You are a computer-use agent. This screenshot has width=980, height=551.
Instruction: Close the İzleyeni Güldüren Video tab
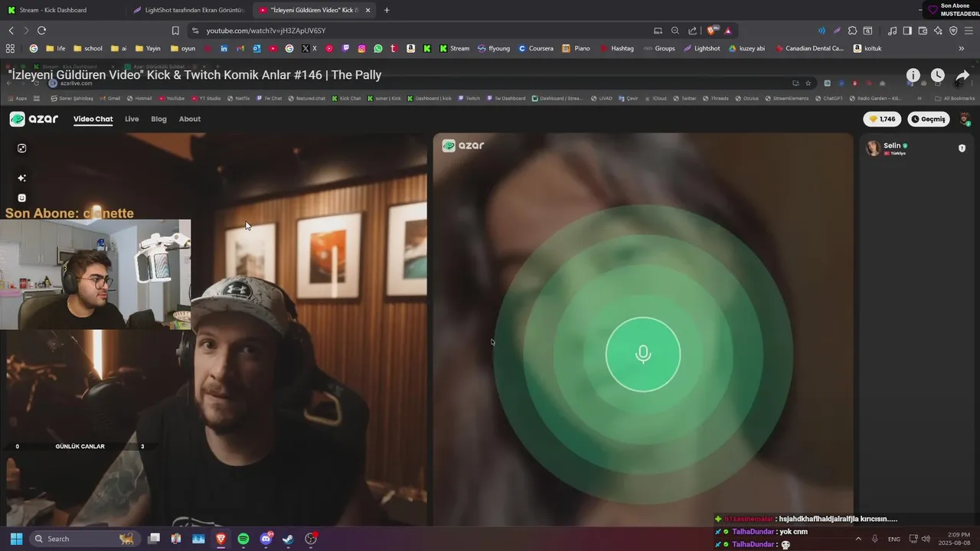coord(368,10)
